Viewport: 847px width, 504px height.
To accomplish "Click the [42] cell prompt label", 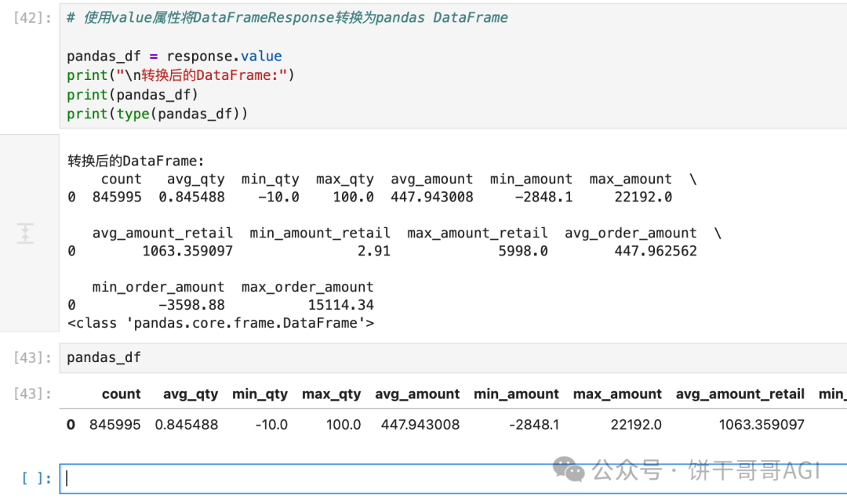I will pos(32,18).
